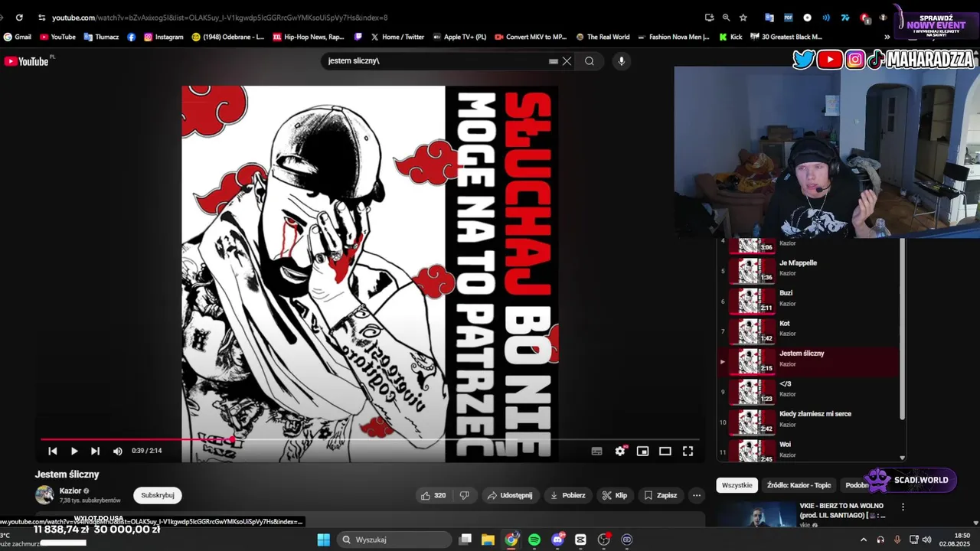Play the paused YouTube video
This screenshot has width=980, height=551.
tap(74, 452)
